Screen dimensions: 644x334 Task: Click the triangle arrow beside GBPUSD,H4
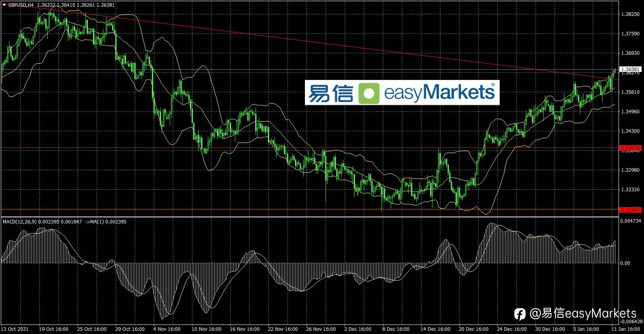pyautogui.click(x=4, y=5)
